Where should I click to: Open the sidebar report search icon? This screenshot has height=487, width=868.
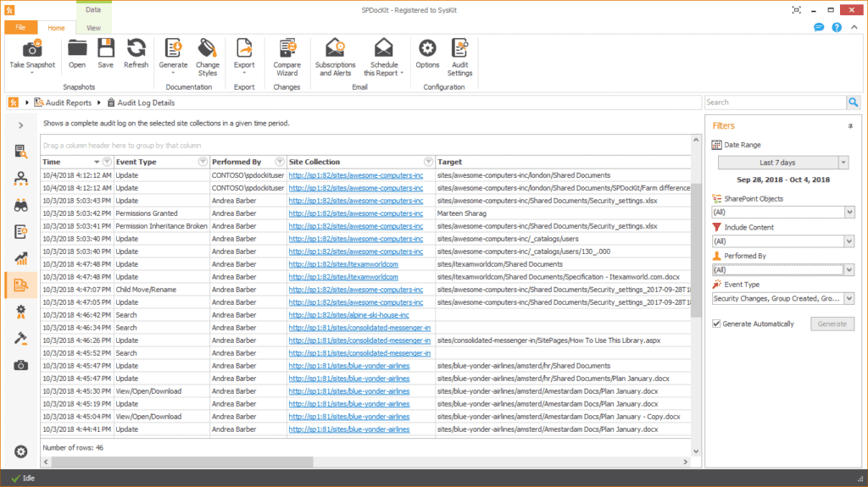click(x=21, y=152)
